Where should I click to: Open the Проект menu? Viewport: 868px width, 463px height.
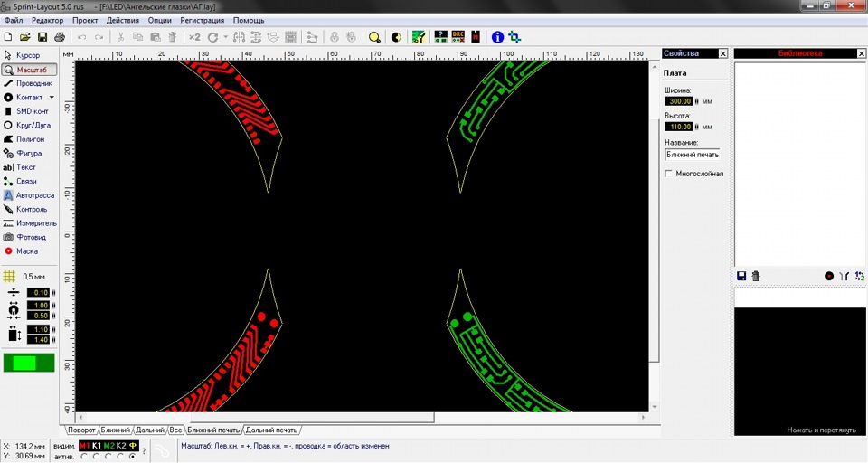pyautogui.click(x=85, y=21)
